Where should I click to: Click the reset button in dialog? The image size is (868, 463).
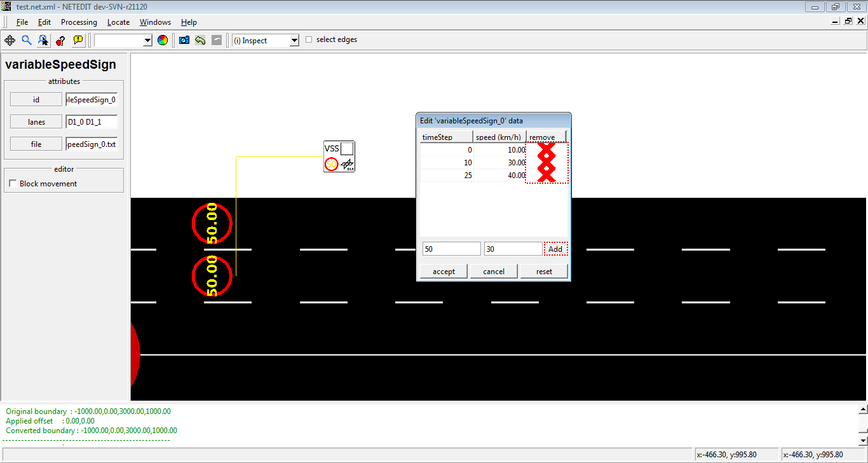544,272
